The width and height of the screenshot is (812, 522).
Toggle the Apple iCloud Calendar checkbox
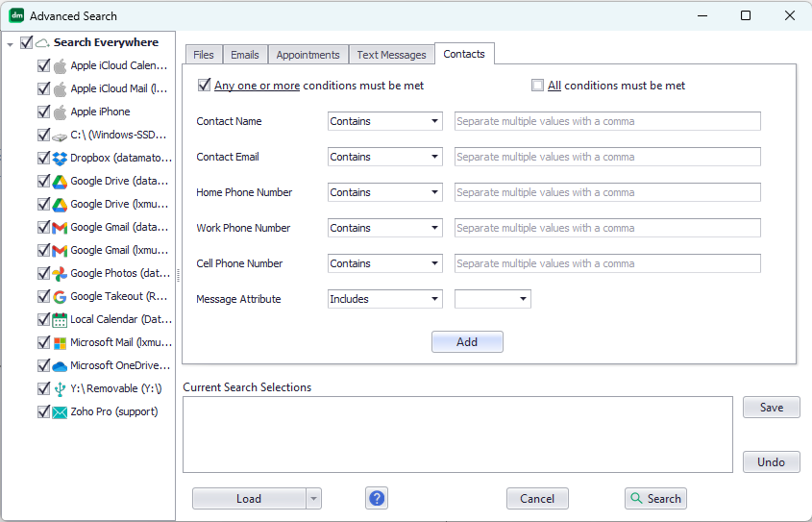44,65
